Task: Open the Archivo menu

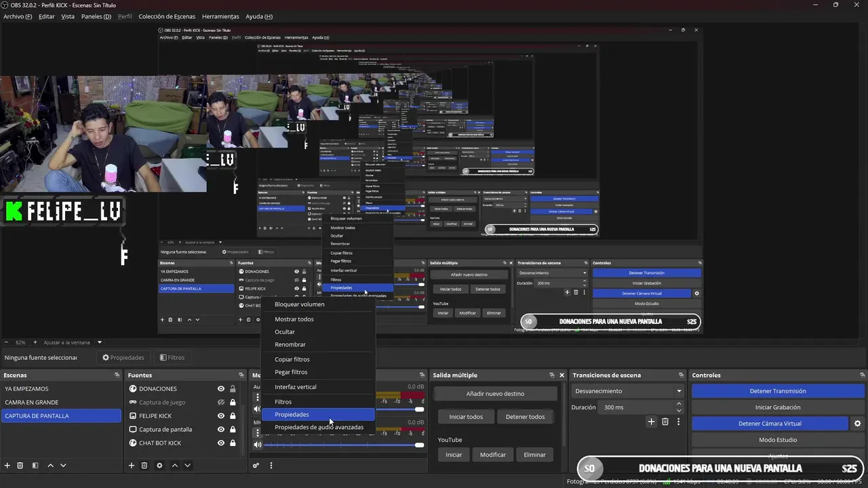Action: [x=18, y=16]
